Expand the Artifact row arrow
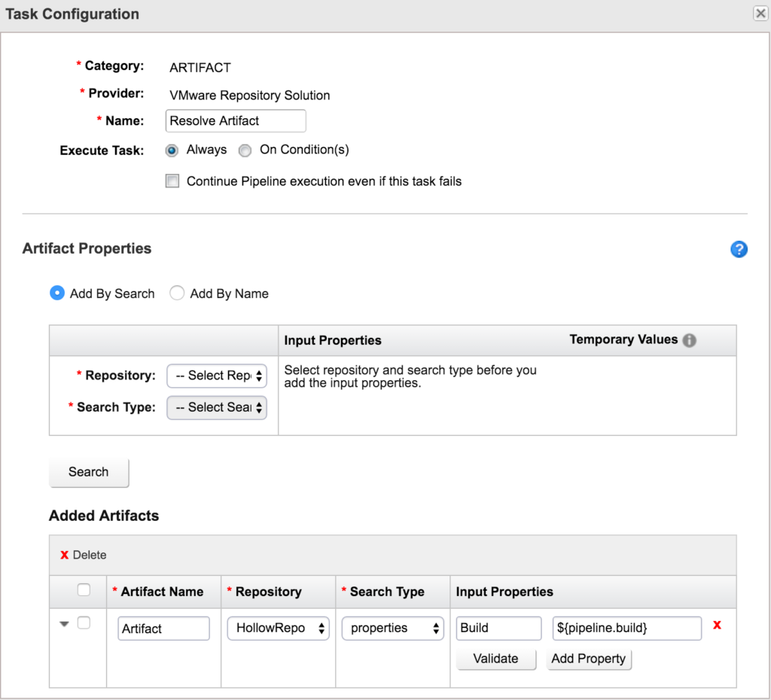The width and height of the screenshot is (771, 700). tap(64, 624)
